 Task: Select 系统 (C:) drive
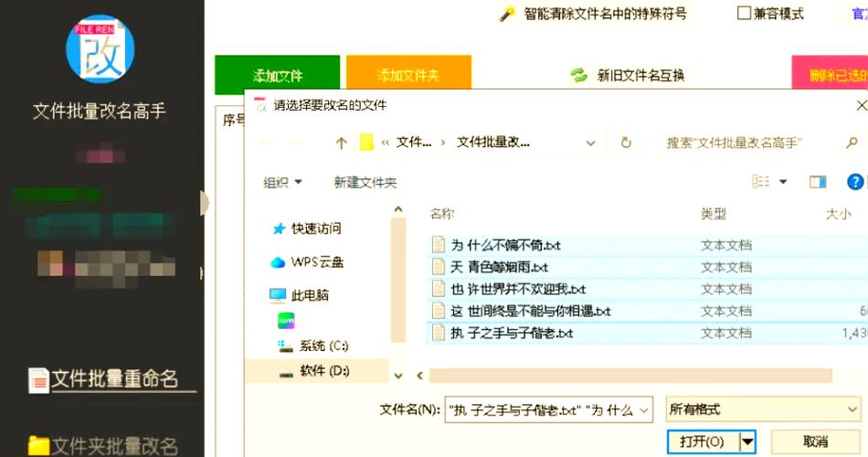323,345
